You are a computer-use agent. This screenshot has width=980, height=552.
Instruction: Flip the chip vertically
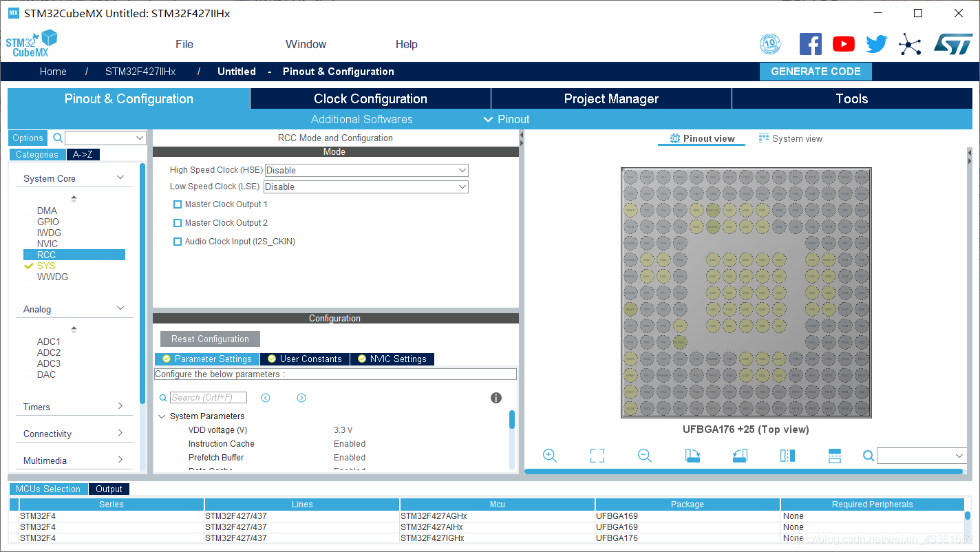tap(835, 455)
